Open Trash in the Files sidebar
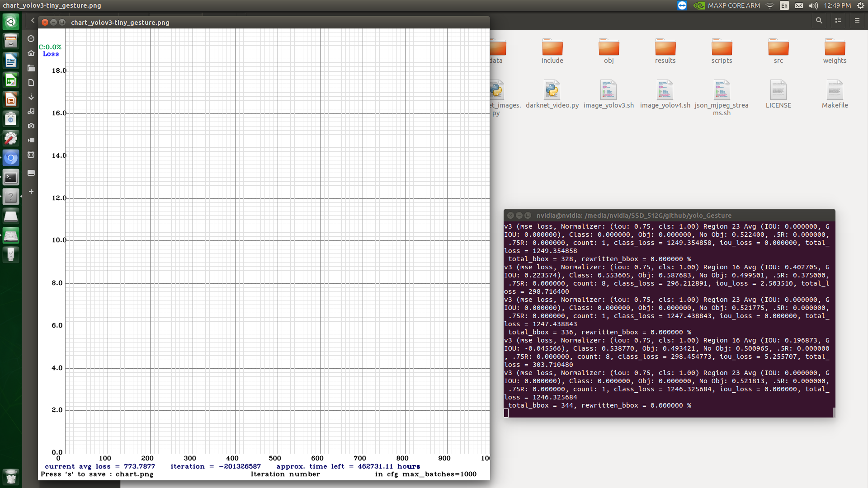 pos(31,155)
